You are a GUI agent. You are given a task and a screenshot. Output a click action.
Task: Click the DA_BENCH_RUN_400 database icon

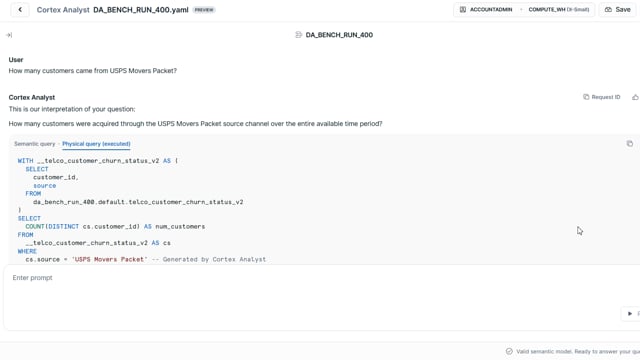pyautogui.click(x=298, y=35)
